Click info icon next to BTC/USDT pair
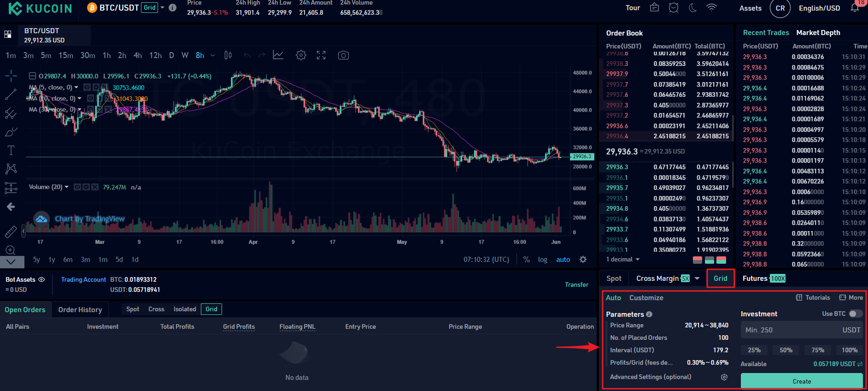 pyautogui.click(x=173, y=8)
